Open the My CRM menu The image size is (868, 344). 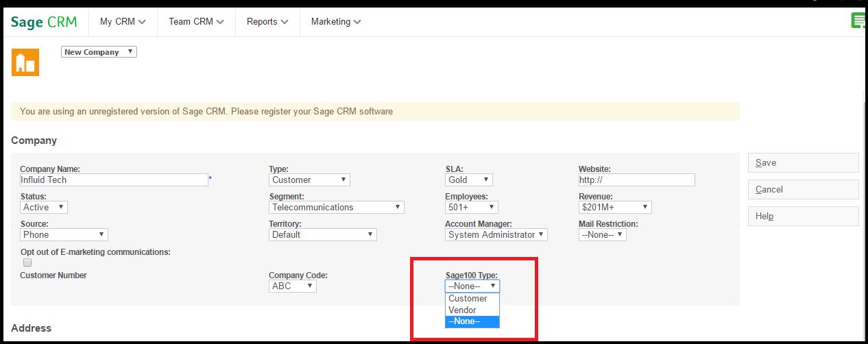[x=123, y=22]
